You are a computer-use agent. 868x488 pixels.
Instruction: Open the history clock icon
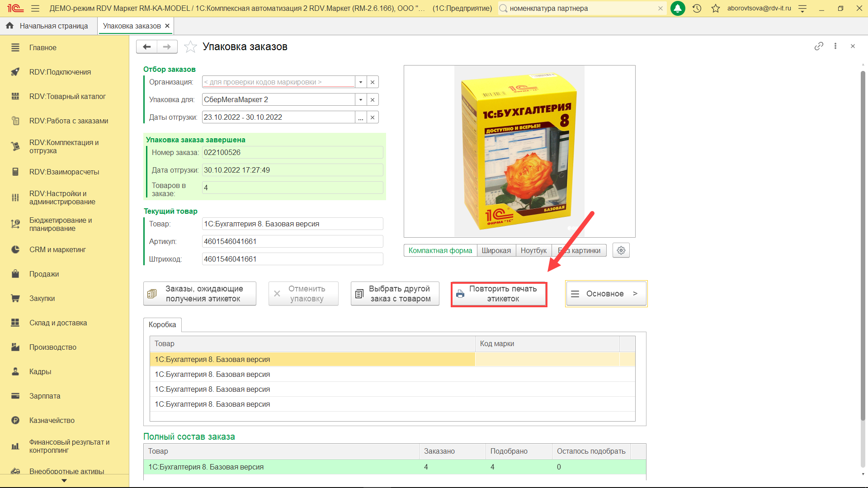pyautogui.click(x=697, y=8)
